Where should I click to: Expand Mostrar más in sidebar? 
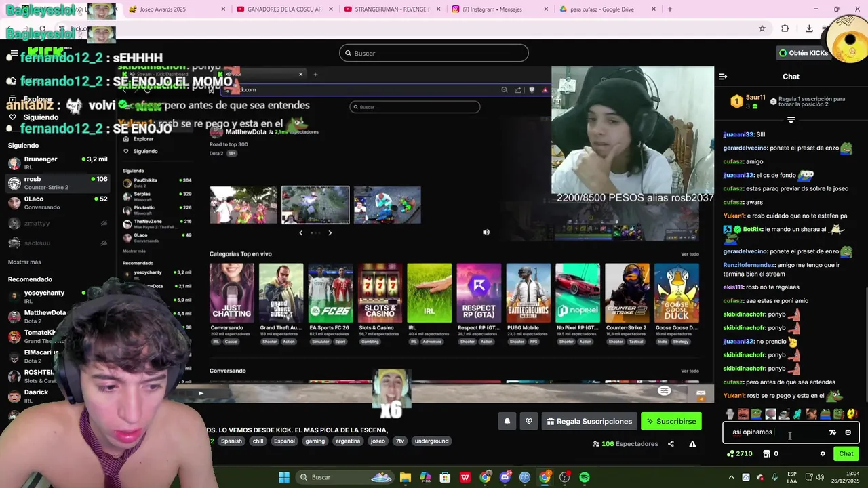coord(24,262)
